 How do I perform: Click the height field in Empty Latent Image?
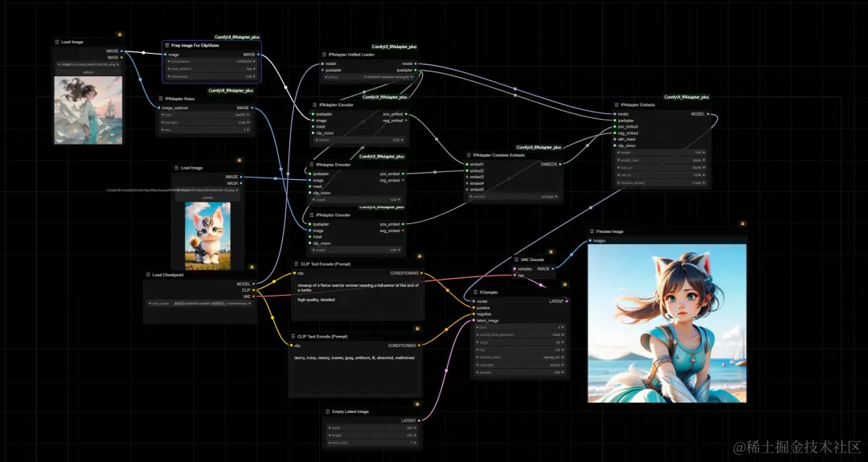click(371, 435)
